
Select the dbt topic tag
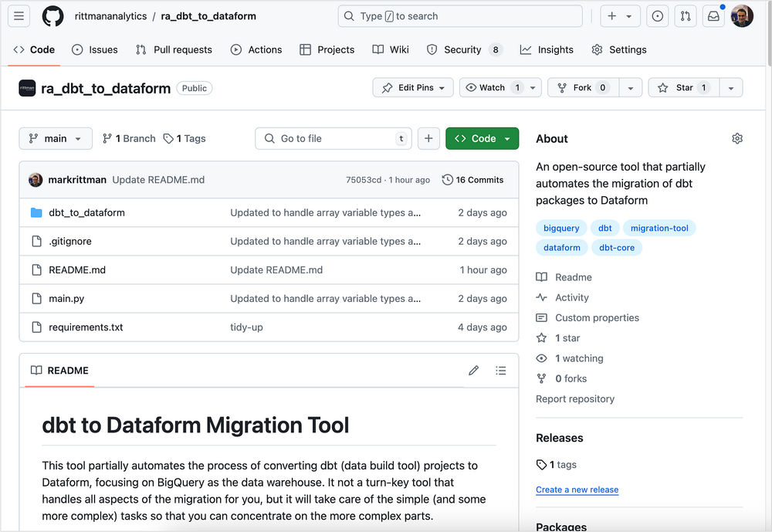(x=605, y=228)
